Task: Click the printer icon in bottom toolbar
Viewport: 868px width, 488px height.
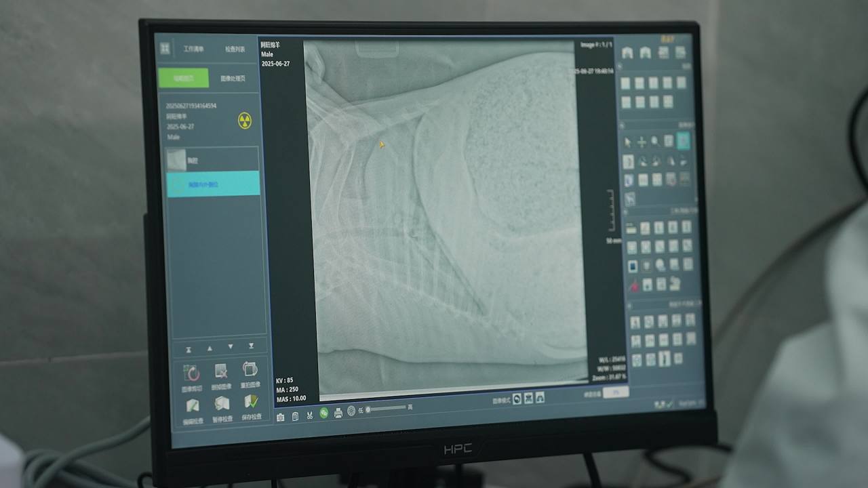Action: point(338,413)
